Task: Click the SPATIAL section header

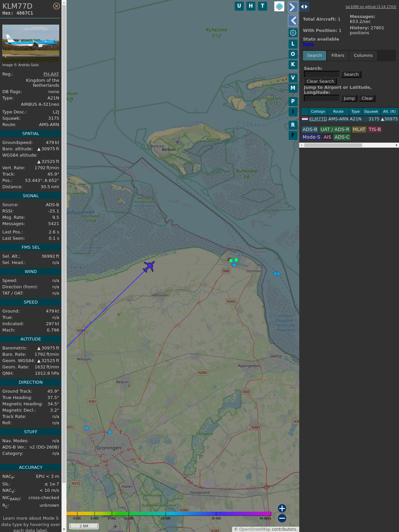Action: (31, 134)
